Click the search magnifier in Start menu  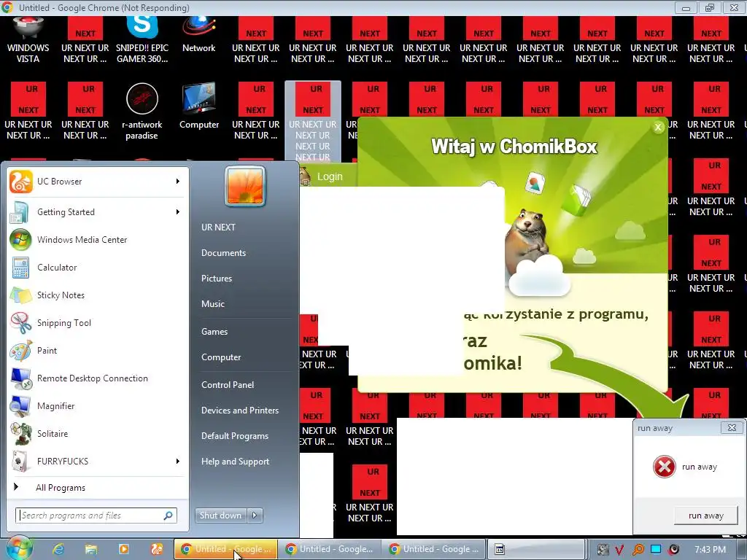pyautogui.click(x=169, y=516)
